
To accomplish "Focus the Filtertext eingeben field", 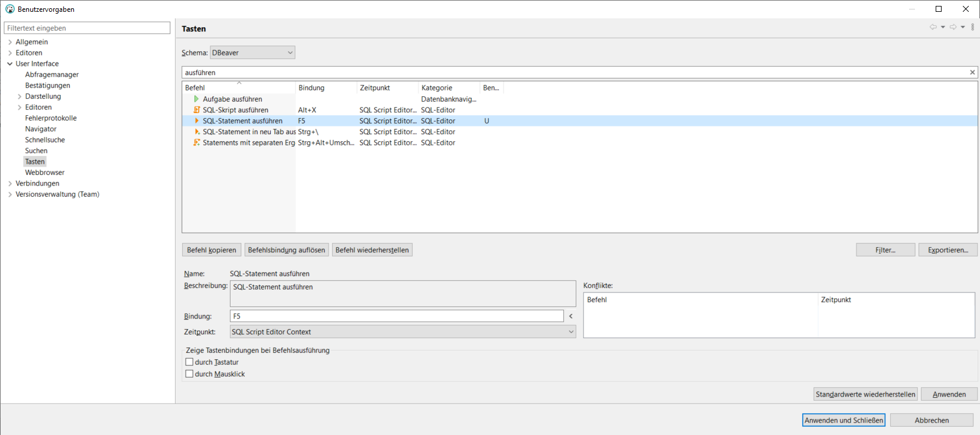I will [87, 28].
